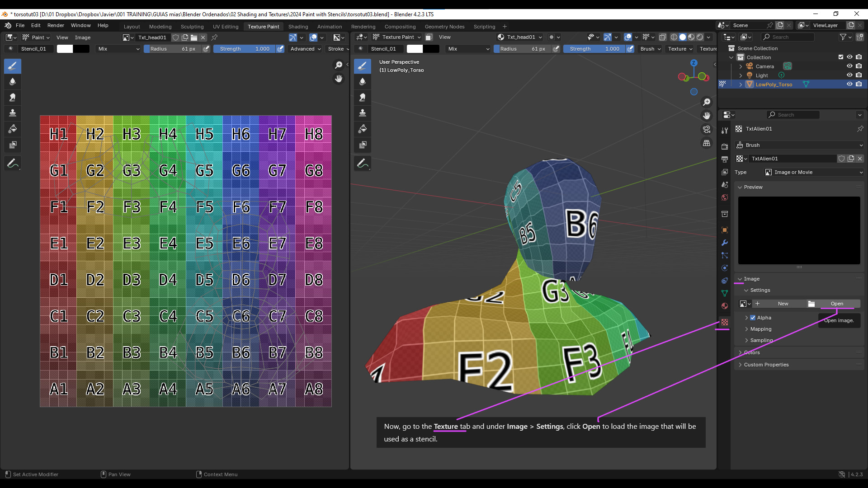The image size is (868, 488).
Task: Open Texture checker properties tab
Action: [725, 322]
